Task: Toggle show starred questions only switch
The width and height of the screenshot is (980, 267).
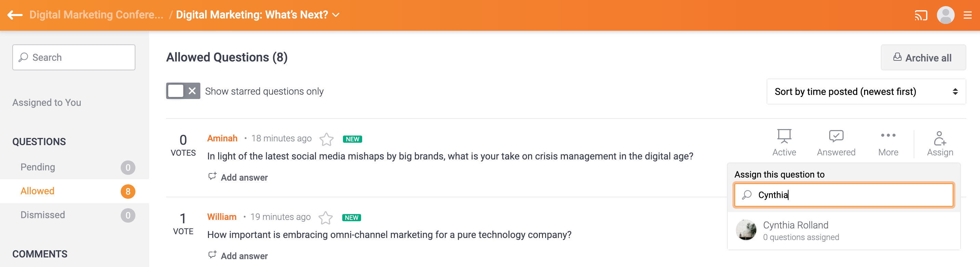Action: tap(183, 91)
